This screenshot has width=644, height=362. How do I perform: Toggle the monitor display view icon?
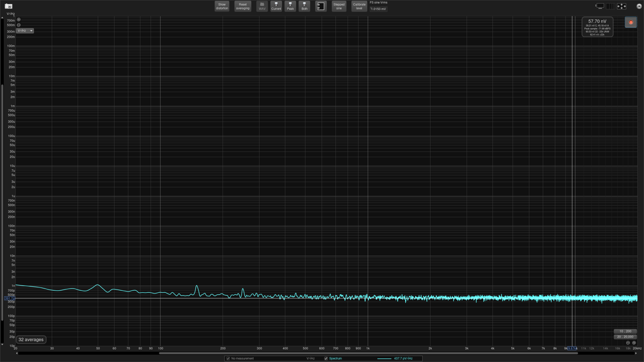click(x=600, y=6)
